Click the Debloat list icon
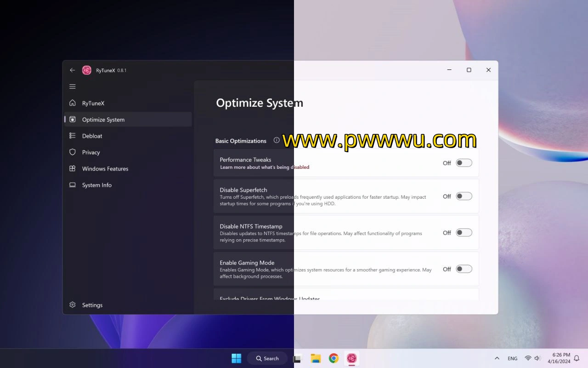 pos(72,136)
